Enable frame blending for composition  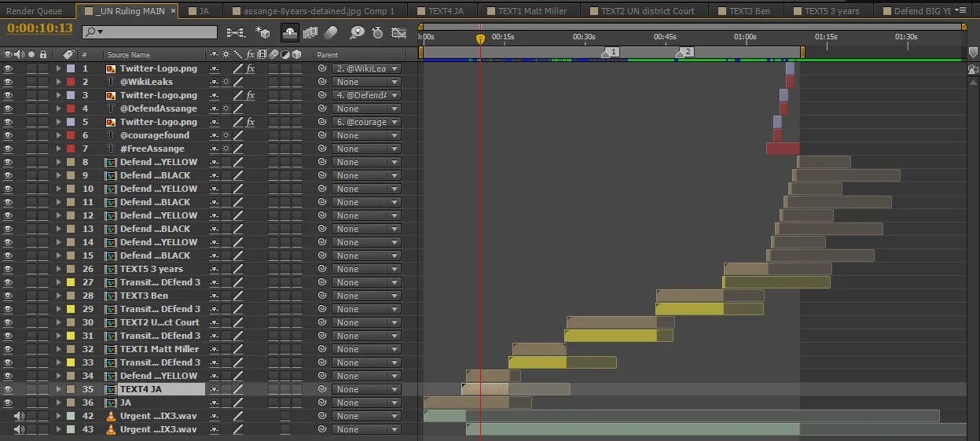coord(310,33)
